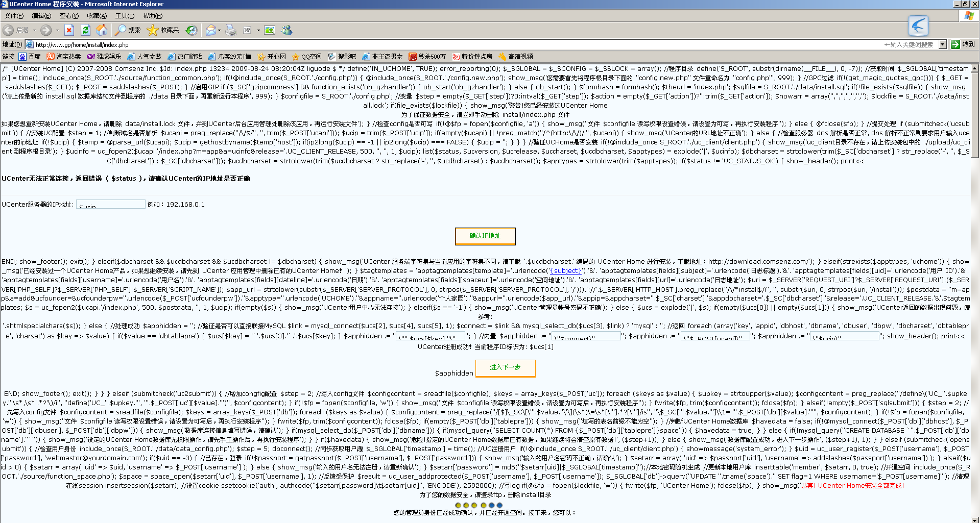Print the page with printer icon
This screenshot has width=980, height=523.
[x=231, y=30]
